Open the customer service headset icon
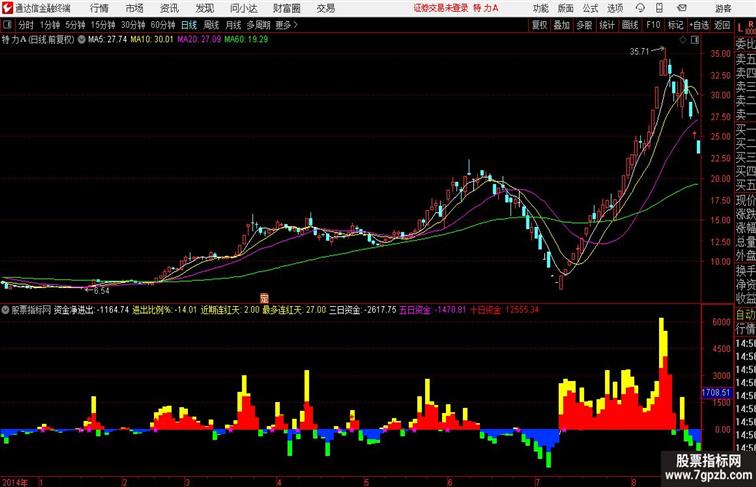Viewport: 756px width, 487px height. click(640, 8)
